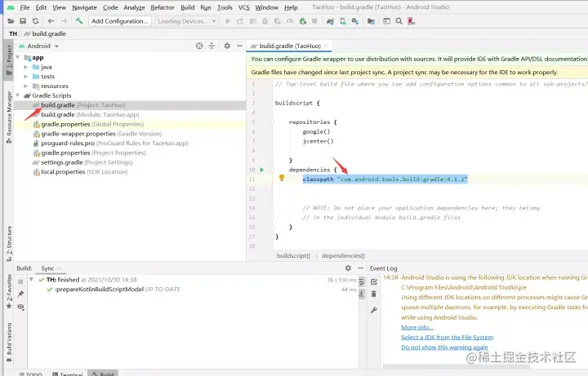Viewport: 588px width, 376px height.
Task: Expand the tests folder node
Action: pyautogui.click(x=25, y=77)
